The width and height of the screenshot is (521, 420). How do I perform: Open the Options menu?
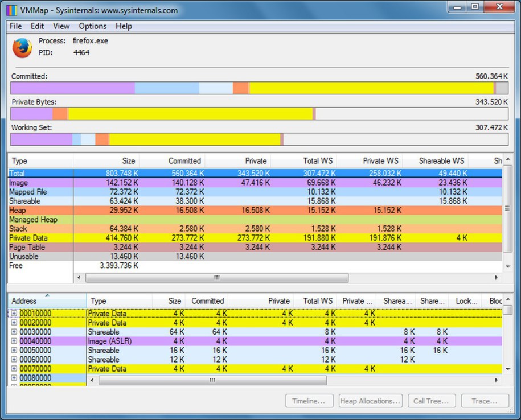(92, 26)
